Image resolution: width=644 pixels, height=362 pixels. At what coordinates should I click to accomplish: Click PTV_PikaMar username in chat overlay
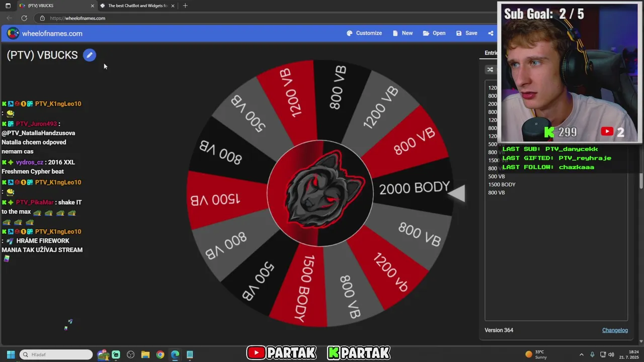pos(35,202)
